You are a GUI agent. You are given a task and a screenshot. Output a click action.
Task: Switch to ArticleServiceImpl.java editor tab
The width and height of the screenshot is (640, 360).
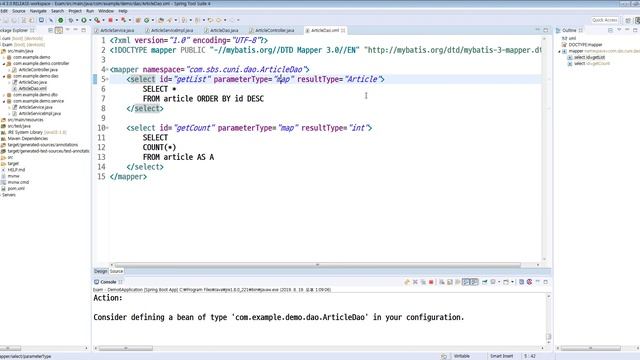click(x=169, y=31)
